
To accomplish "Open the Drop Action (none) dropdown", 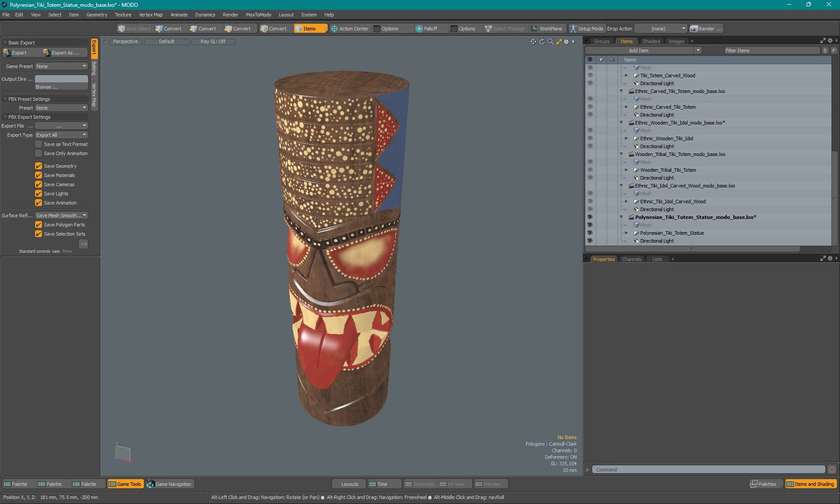I will point(661,28).
